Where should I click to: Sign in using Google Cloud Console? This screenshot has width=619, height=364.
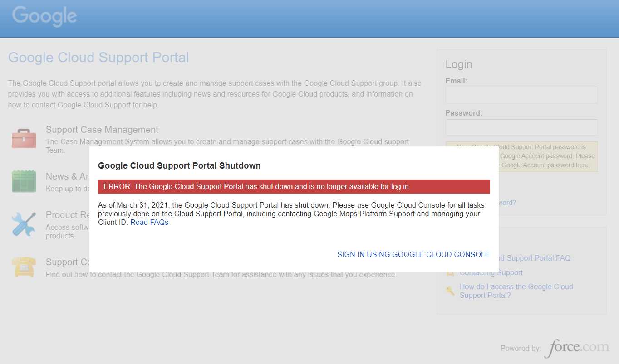(413, 254)
